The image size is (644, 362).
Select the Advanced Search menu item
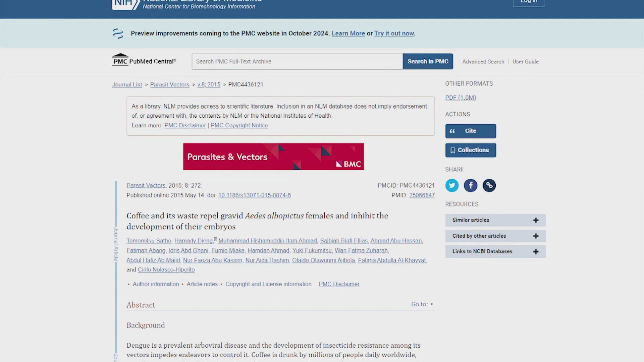coord(483,61)
